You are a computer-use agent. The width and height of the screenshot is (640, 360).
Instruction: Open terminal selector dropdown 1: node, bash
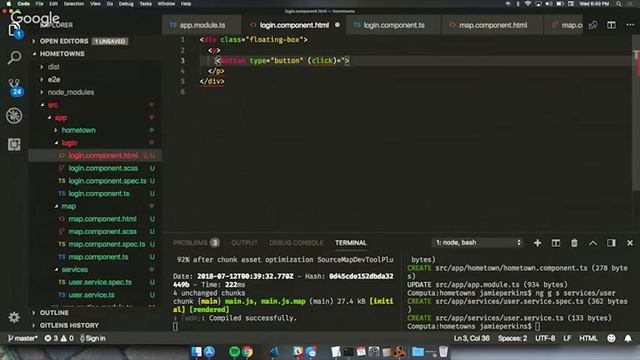pos(477,243)
